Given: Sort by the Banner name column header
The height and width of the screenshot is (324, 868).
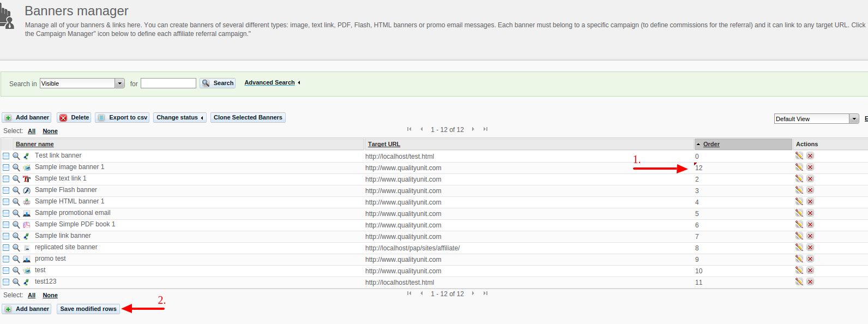Looking at the screenshot, I should [x=34, y=144].
